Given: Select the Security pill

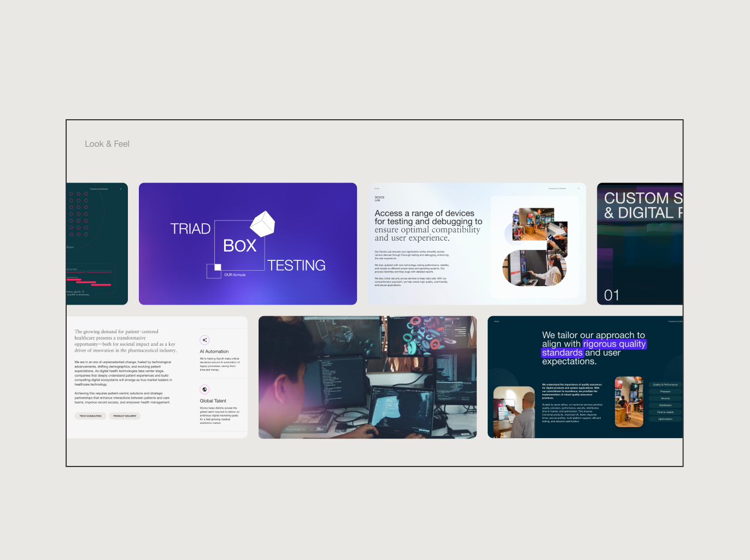Looking at the screenshot, I should point(665,398).
